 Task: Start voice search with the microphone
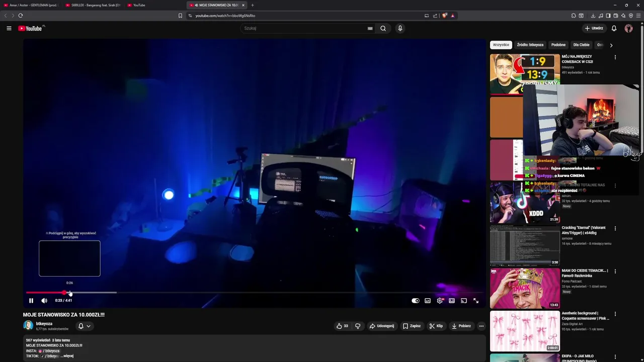pos(400,28)
